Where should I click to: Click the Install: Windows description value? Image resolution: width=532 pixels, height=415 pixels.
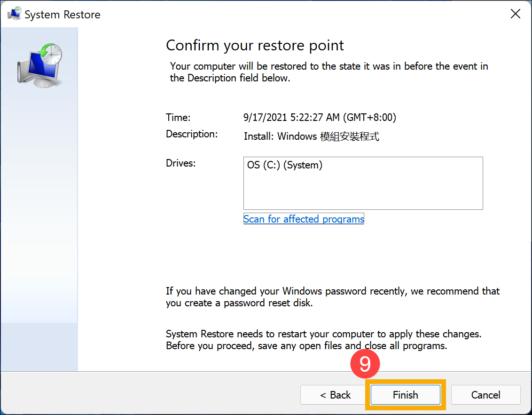(311, 136)
